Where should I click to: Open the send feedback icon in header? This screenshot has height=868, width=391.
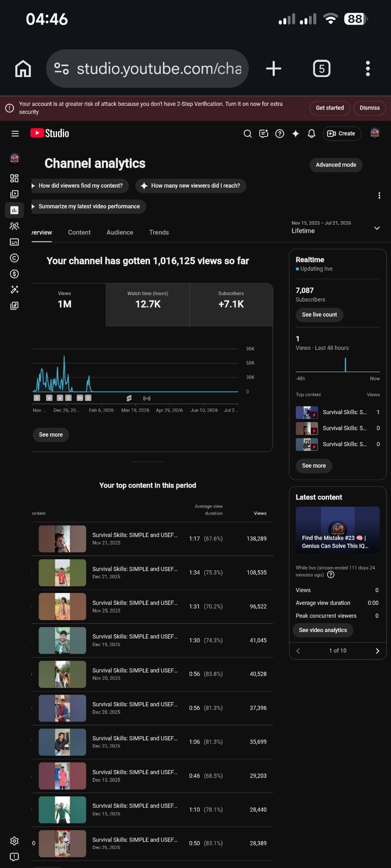pyautogui.click(x=263, y=133)
